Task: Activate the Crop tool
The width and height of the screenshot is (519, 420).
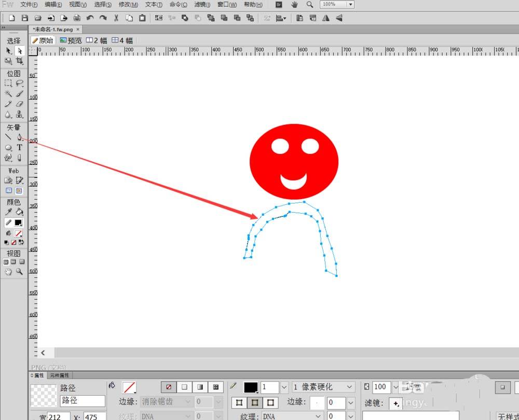Action: pyautogui.click(x=20, y=61)
